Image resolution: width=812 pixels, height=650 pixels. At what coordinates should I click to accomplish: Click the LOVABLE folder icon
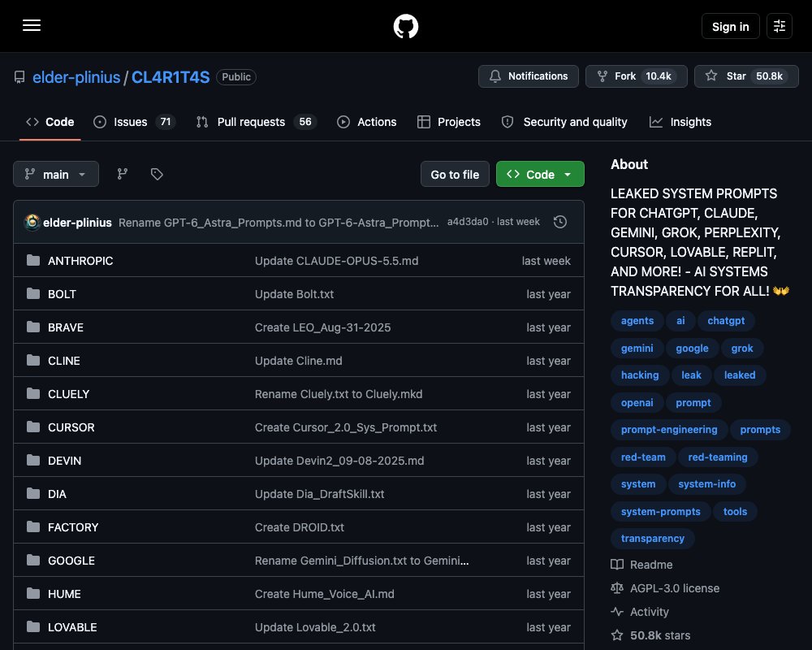[x=33, y=626]
